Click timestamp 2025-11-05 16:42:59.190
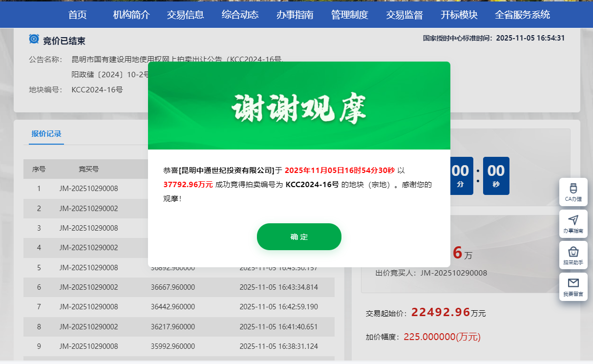This screenshot has width=593, height=364. [x=278, y=307]
